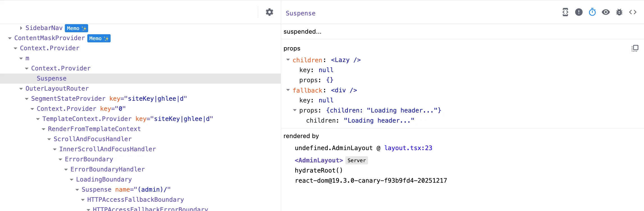Select the ErrorBoundaryHandler tree item
Image resolution: width=644 pixels, height=211 pixels.
(x=108, y=169)
